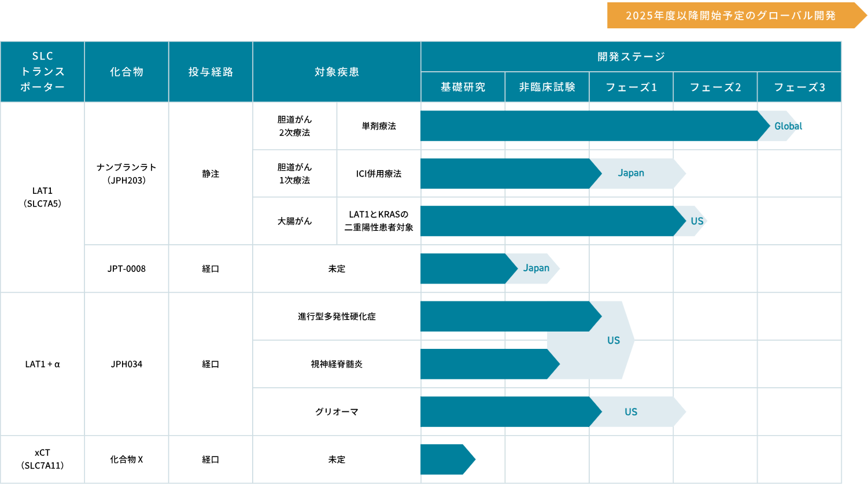Select the 投与経路 column header
Image resolution: width=868 pixels, height=486 pixels.
pos(210,72)
